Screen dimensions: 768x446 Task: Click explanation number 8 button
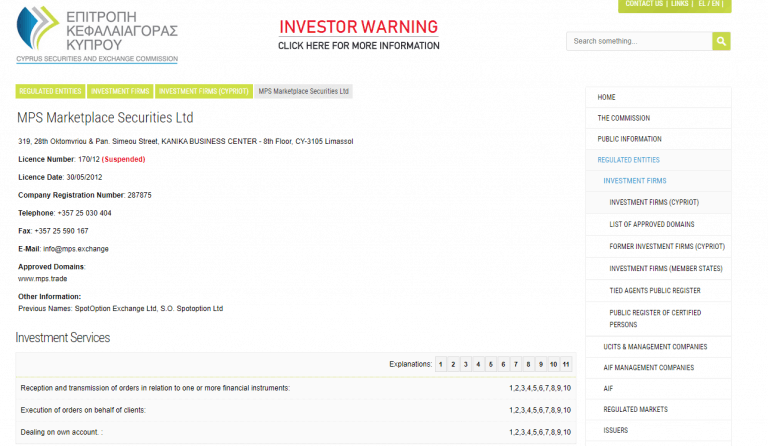point(528,365)
